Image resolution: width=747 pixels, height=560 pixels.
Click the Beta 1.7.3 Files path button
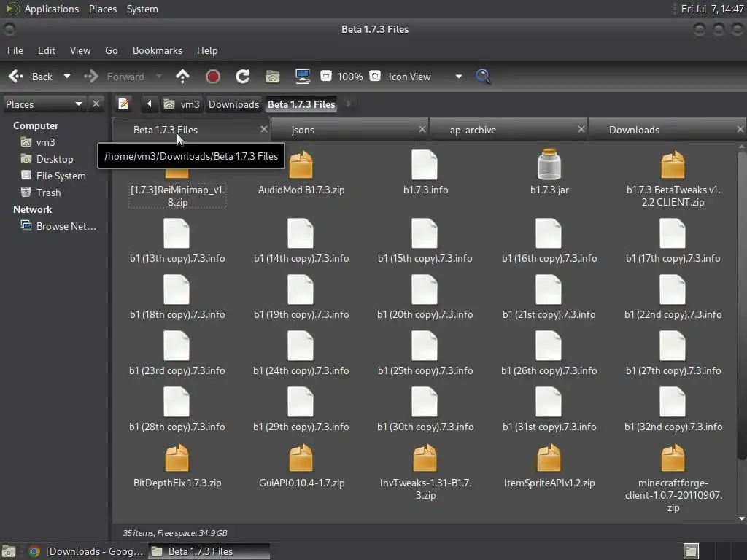pyautogui.click(x=301, y=104)
